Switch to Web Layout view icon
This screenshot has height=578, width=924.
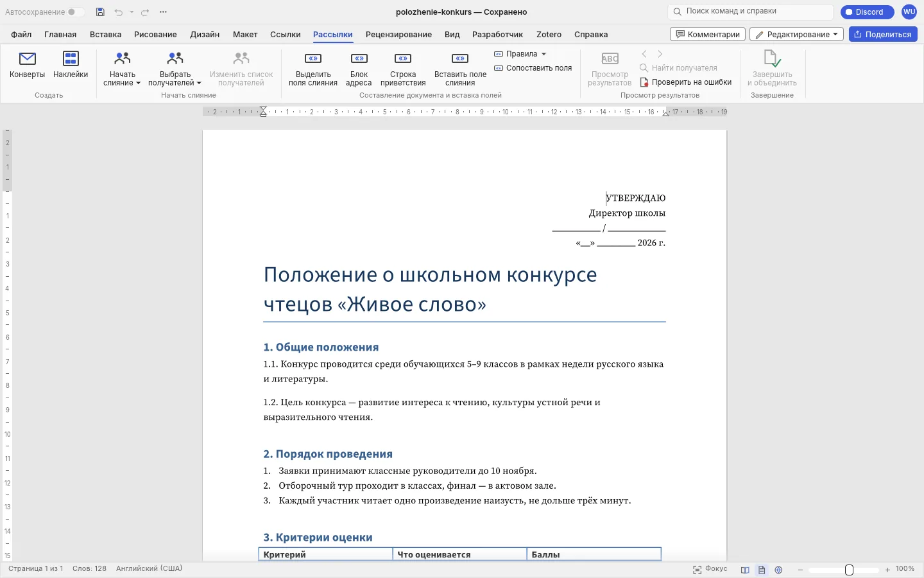pos(778,570)
